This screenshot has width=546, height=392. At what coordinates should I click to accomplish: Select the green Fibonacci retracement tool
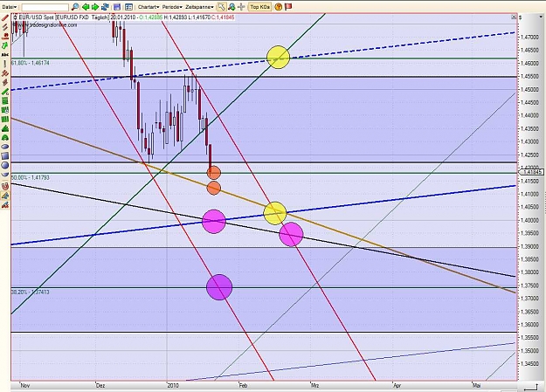(5, 101)
